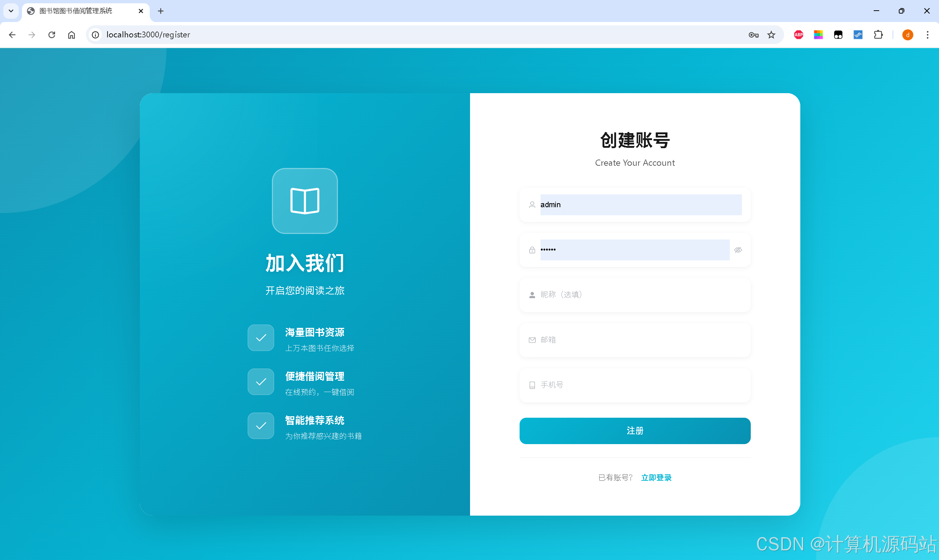
Task: Click the page info icon in address bar
Action: pos(95,35)
